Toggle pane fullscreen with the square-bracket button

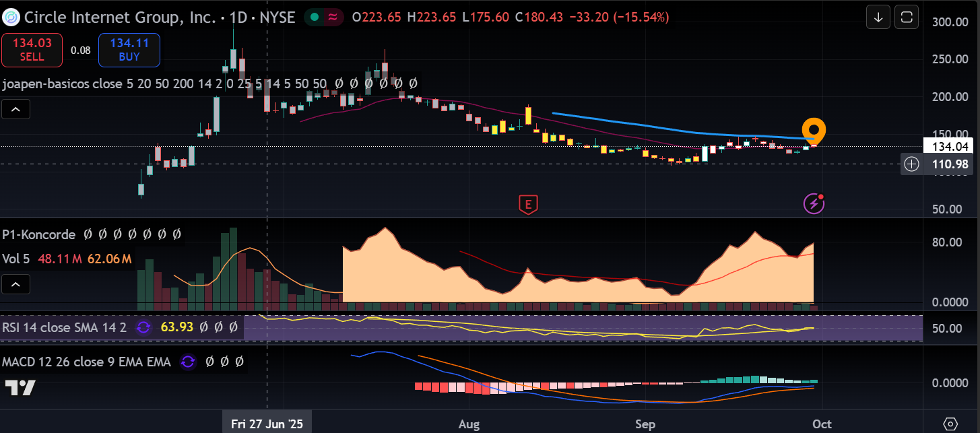[x=907, y=18]
